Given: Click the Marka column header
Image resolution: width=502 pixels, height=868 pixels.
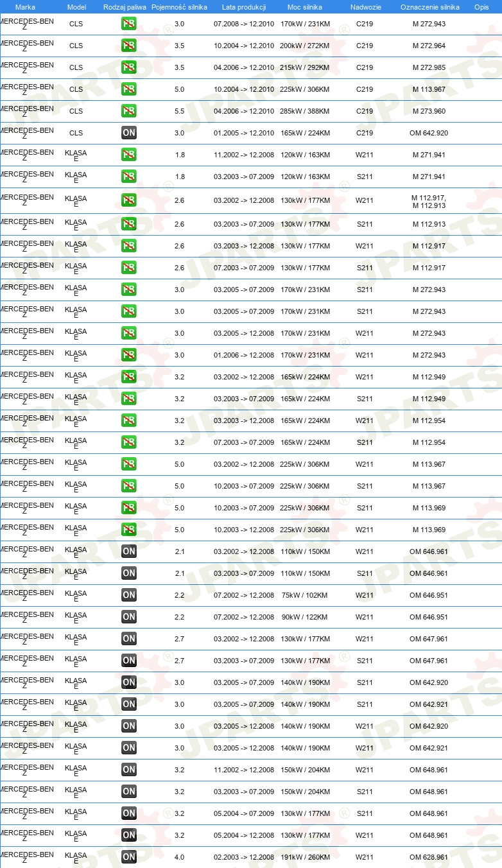Looking at the screenshot, I should (x=26, y=7).
